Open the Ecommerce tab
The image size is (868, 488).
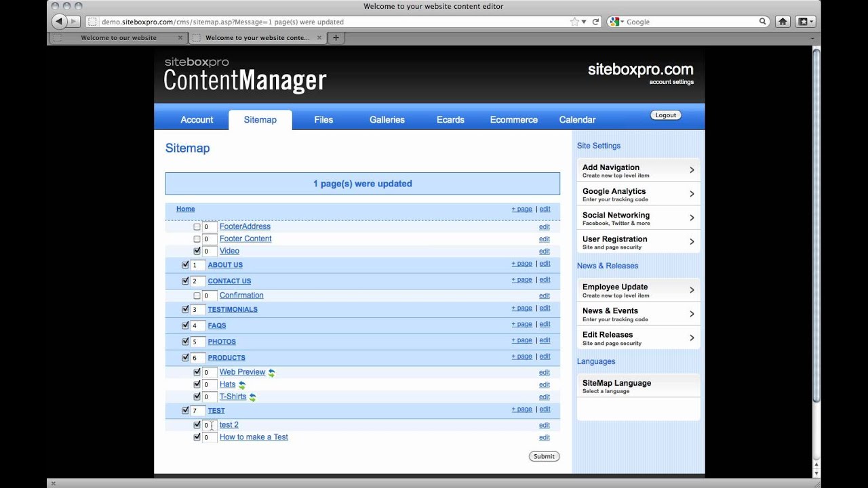click(514, 120)
